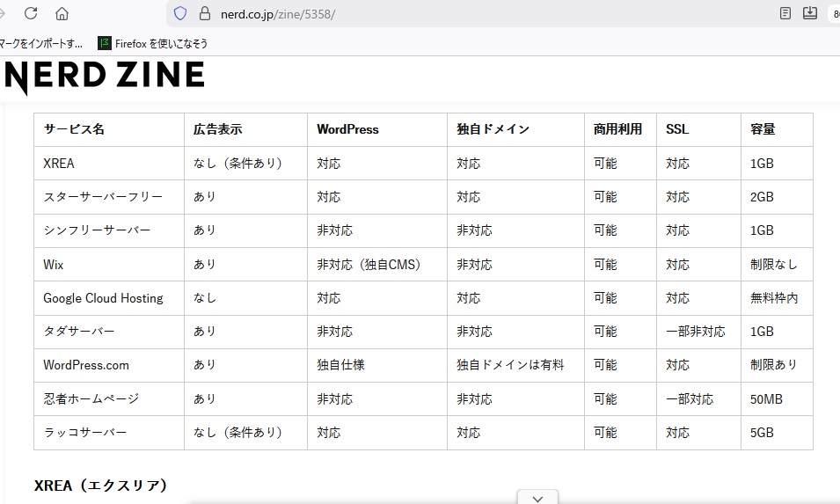Image resolution: width=840 pixels, height=504 pixels.
Task: Go to the browser home page
Action: 62,13
